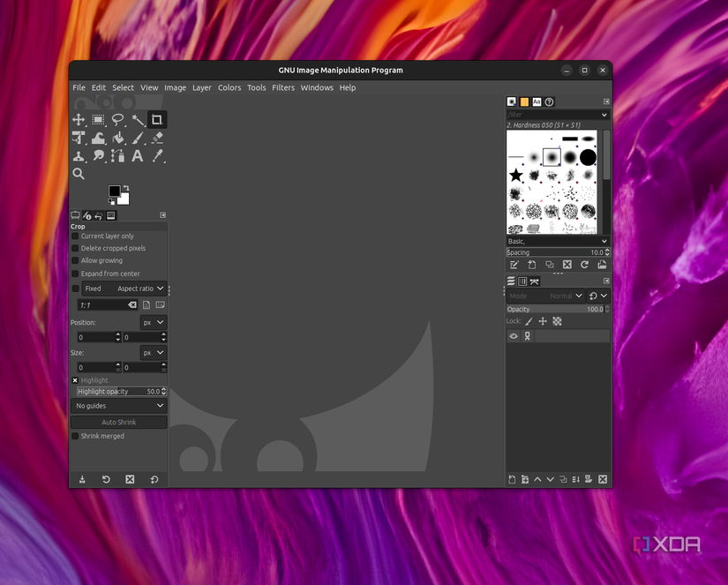Image resolution: width=728 pixels, height=585 pixels.
Task: Select the Free Select lasso tool
Action: (118, 120)
